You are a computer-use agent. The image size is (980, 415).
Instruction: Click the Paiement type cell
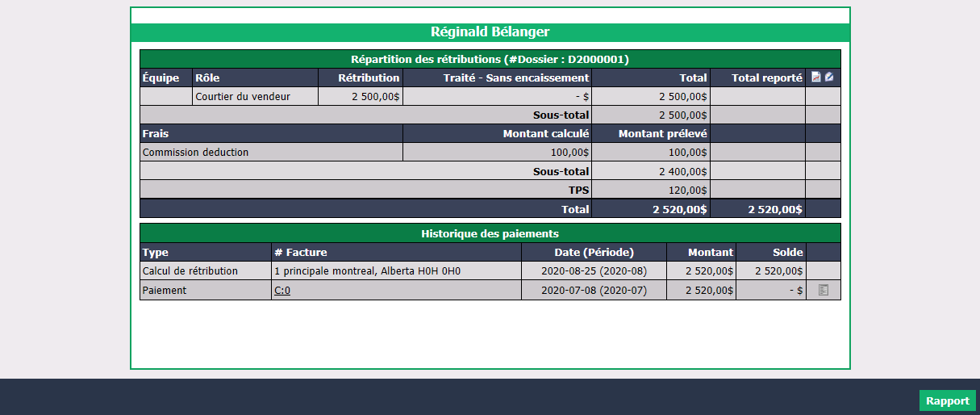(x=206, y=290)
